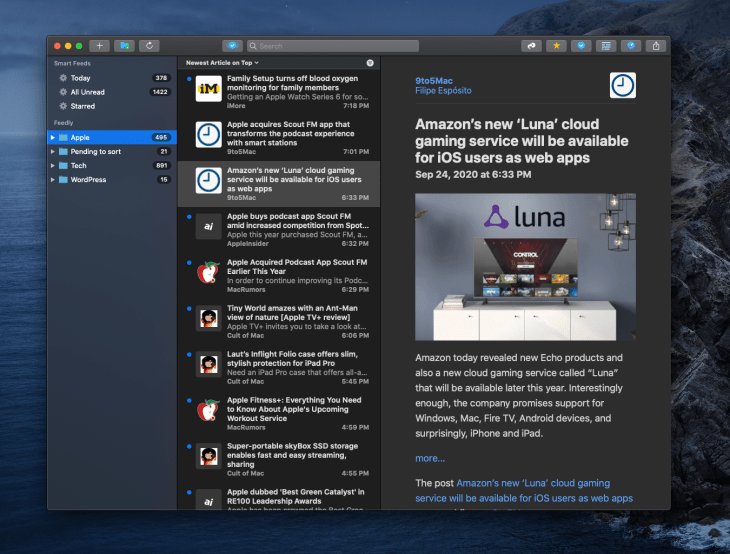Viewport: 730px width, 554px height.
Task: Open the Share menu icon
Action: (656, 46)
